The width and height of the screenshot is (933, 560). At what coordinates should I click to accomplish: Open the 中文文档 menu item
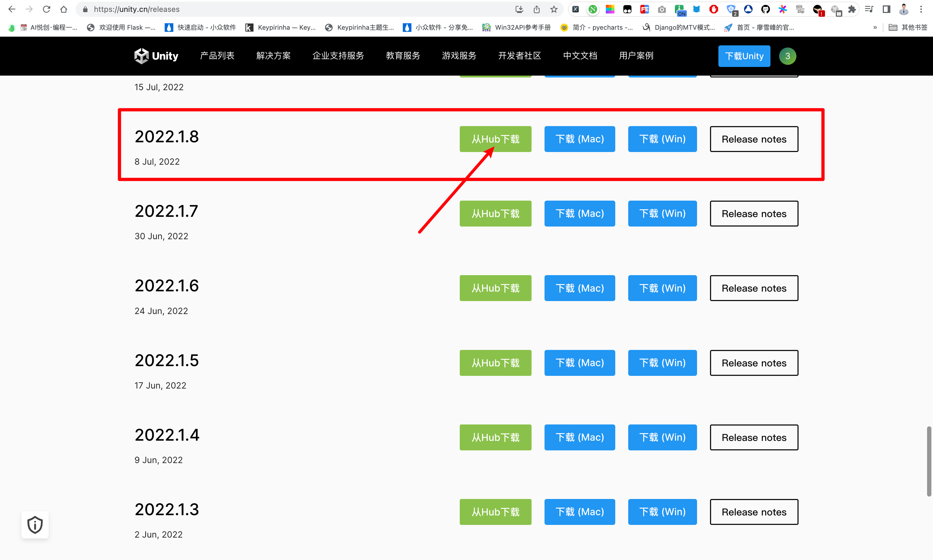(x=580, y=56)
